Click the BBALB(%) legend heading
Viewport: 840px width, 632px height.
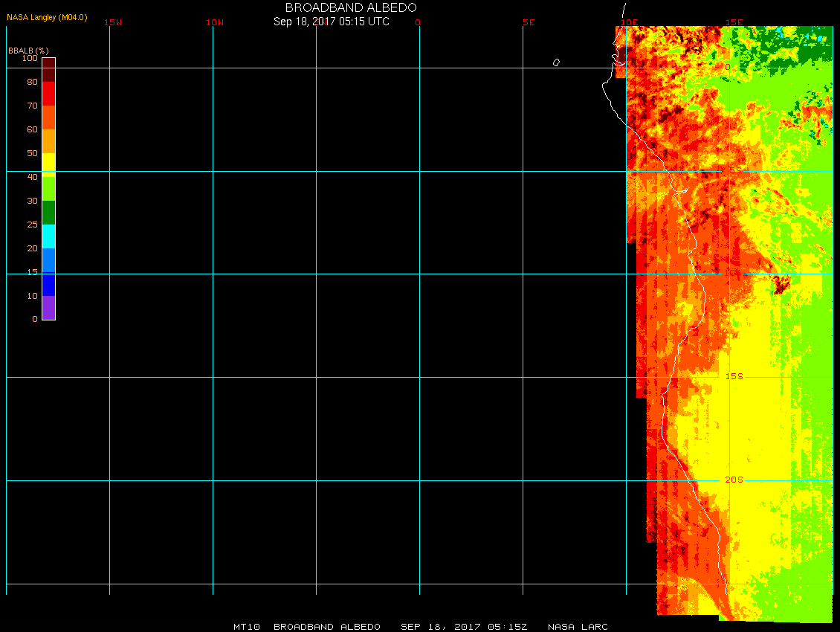point(28,51)
